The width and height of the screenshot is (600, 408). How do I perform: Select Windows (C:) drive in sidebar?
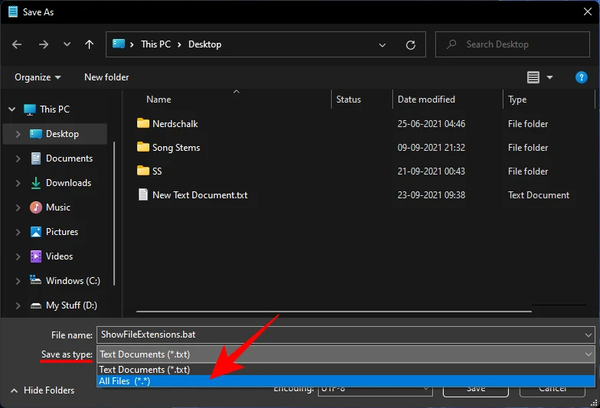pyautogui.click(x=73, y=281)
